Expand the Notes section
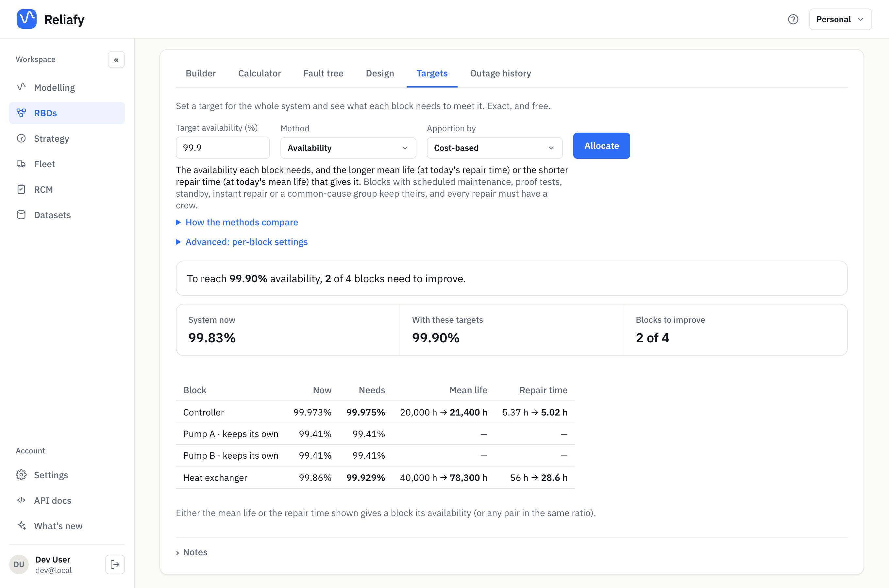 pyautogui.click(x=192, y=552)
